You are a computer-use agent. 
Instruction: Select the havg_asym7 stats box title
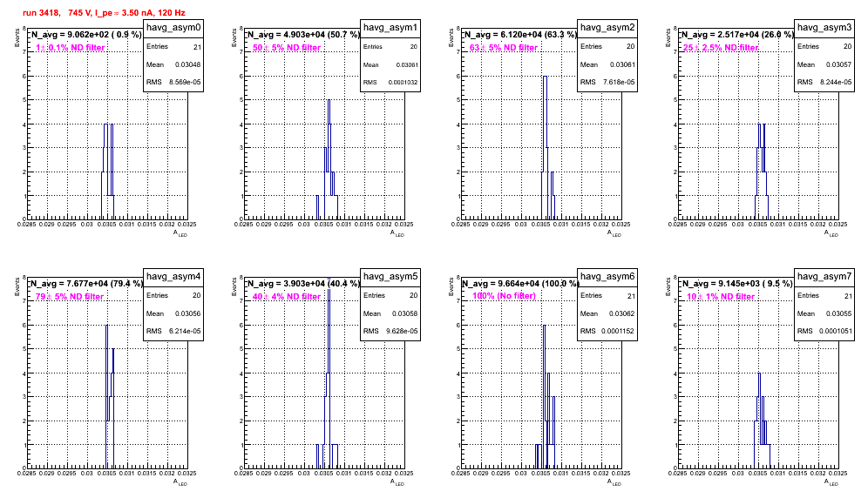(824, 277)
